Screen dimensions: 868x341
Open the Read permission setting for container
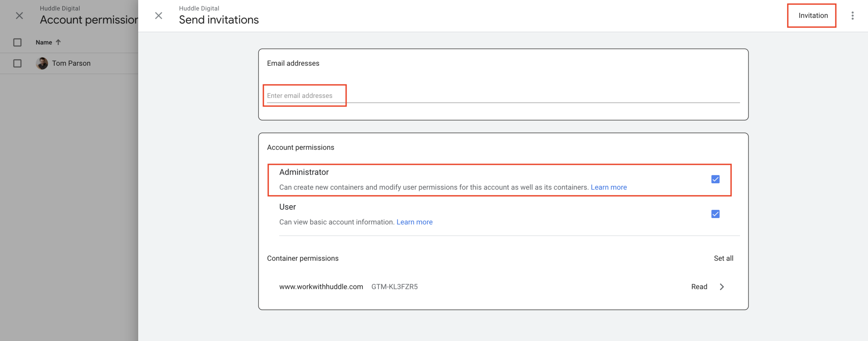[x=699, y=287]
